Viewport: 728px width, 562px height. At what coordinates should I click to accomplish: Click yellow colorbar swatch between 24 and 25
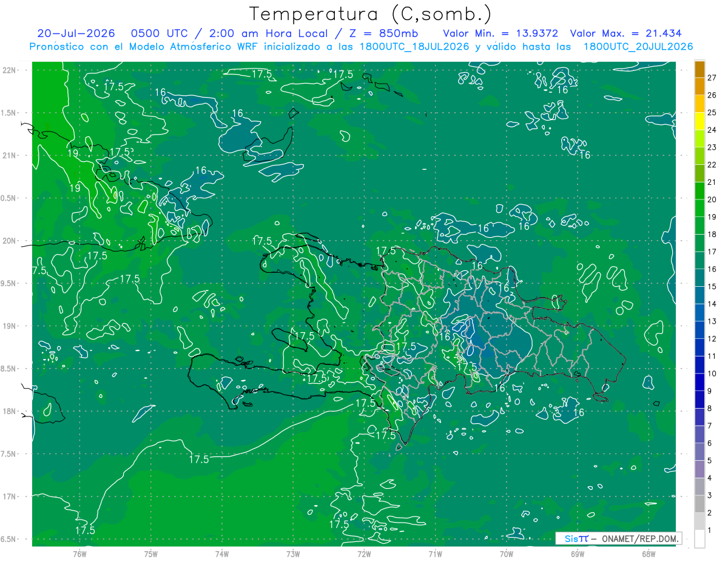(699, 121)
